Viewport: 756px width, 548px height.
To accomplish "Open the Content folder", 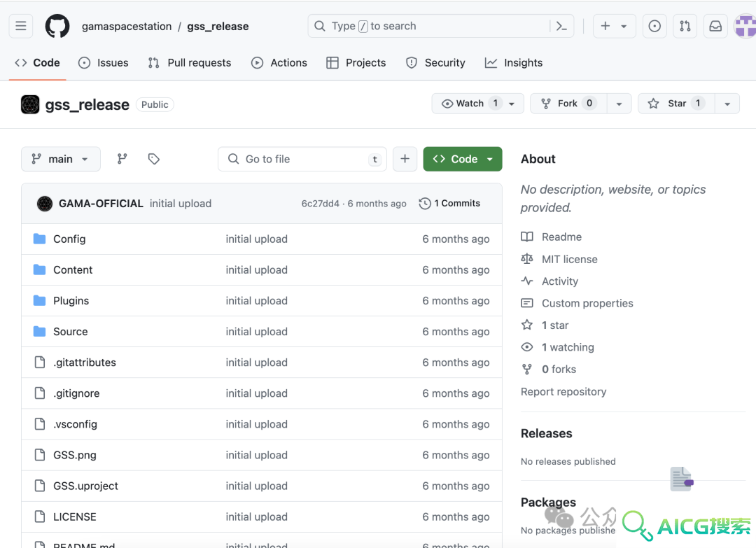I will 73,270.
